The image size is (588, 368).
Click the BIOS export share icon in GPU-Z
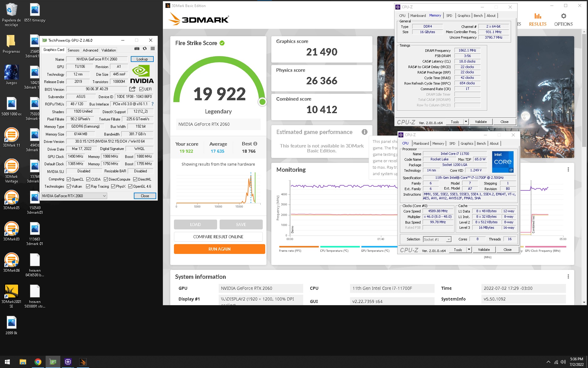click(x=132, y=89)
